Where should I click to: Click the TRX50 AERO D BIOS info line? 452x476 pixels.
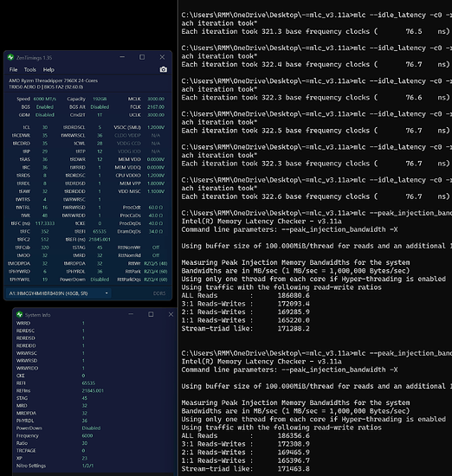(46, 87)
